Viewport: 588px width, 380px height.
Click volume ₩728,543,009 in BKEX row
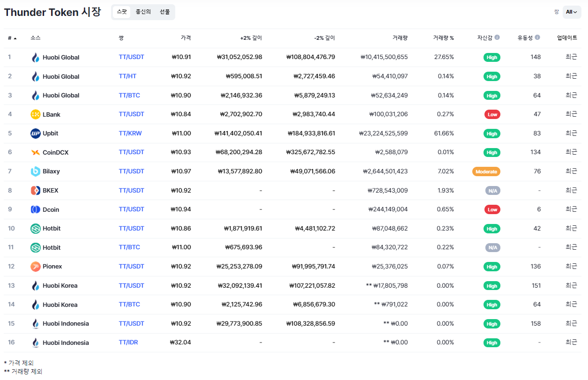coord(387,191)
